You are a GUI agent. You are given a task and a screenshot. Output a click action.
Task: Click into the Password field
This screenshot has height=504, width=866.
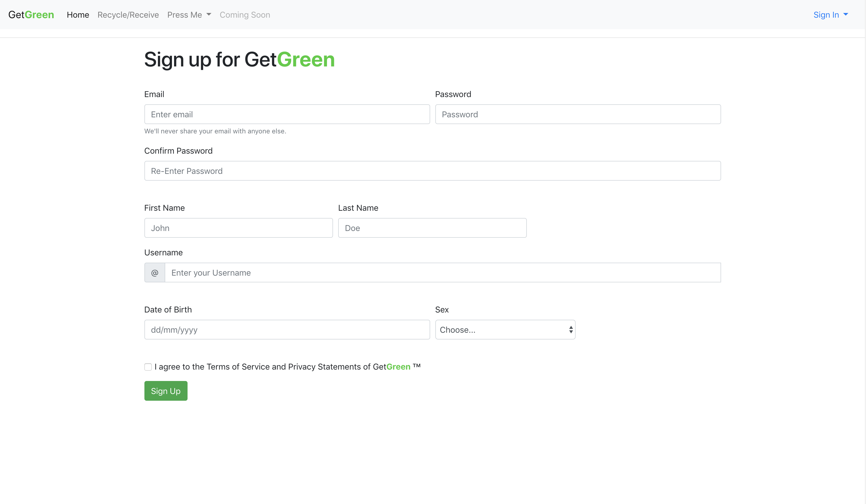pos(578,114)
